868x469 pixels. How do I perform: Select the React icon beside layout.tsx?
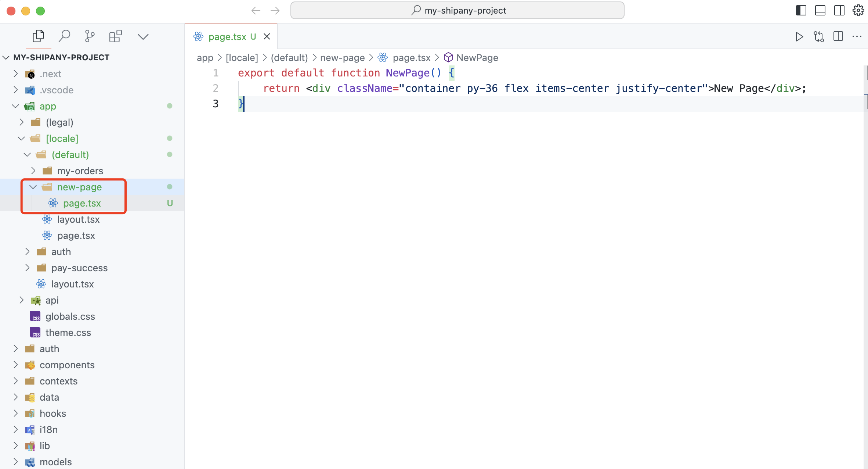coord(47,219)
